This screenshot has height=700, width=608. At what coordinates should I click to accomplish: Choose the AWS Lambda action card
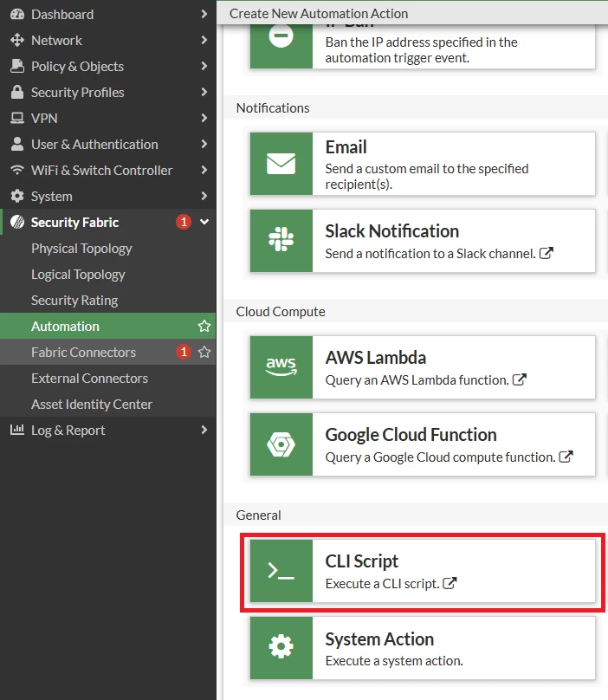point(423,367)
